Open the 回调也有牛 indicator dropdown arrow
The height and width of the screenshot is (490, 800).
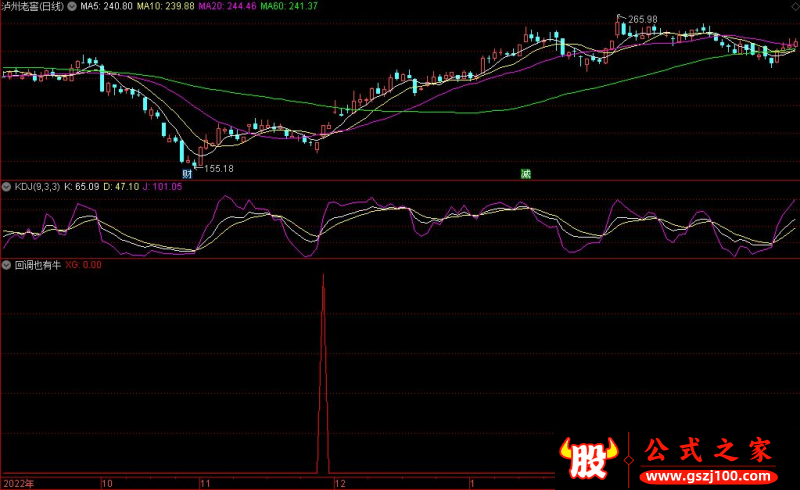pyautogui.click(x=6, y=266)
